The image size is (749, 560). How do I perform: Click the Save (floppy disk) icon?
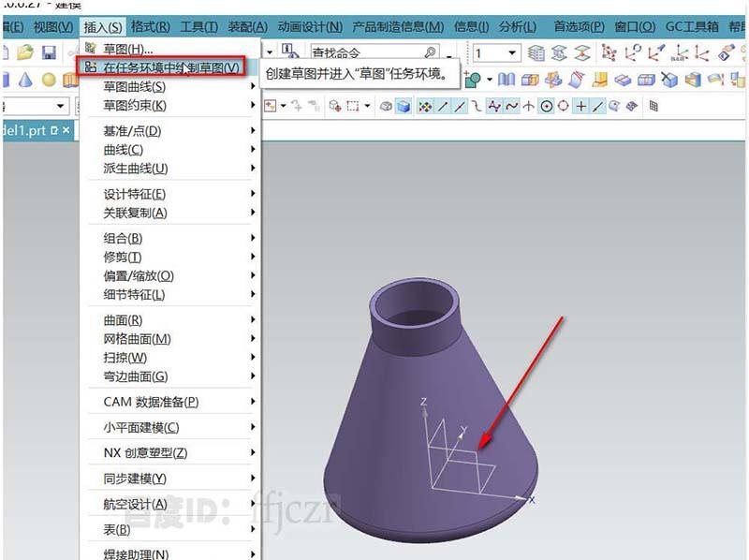(x=49, y=53)
